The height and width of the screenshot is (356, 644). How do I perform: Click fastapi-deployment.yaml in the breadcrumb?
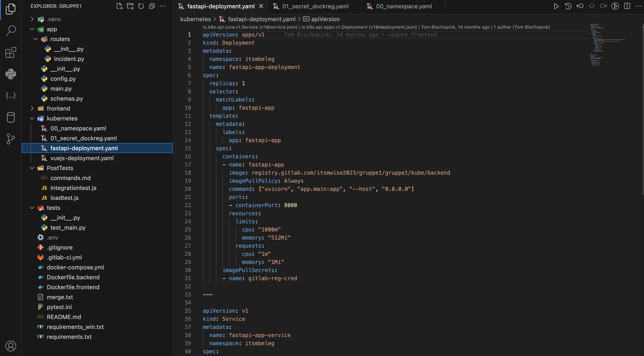click(x=262, y=19)
